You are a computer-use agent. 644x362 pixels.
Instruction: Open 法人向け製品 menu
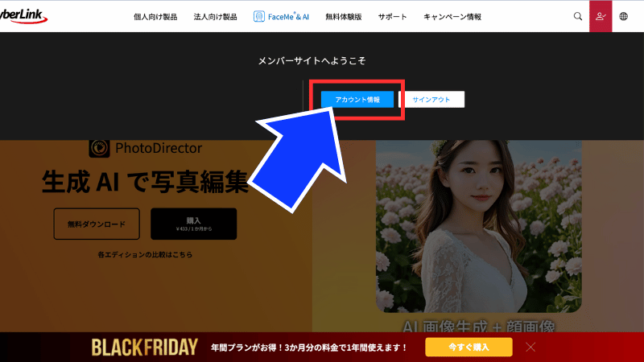point(215,17)
